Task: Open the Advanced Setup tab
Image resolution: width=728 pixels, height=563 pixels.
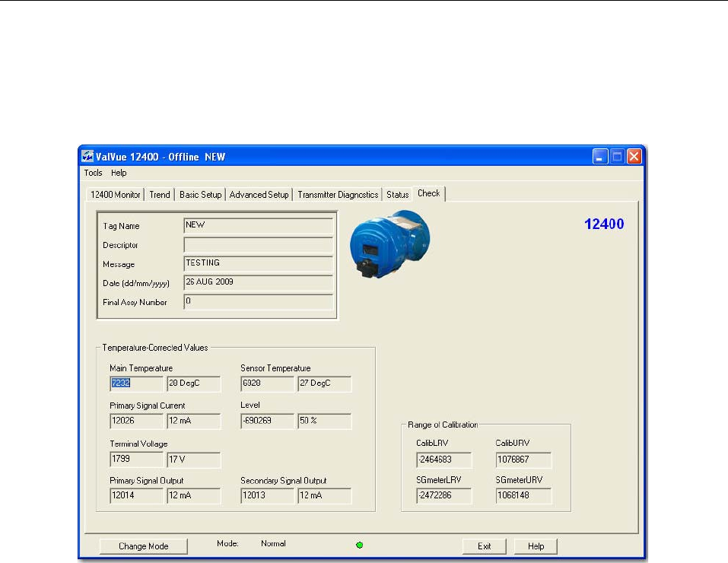Action: tap(259, 195)
